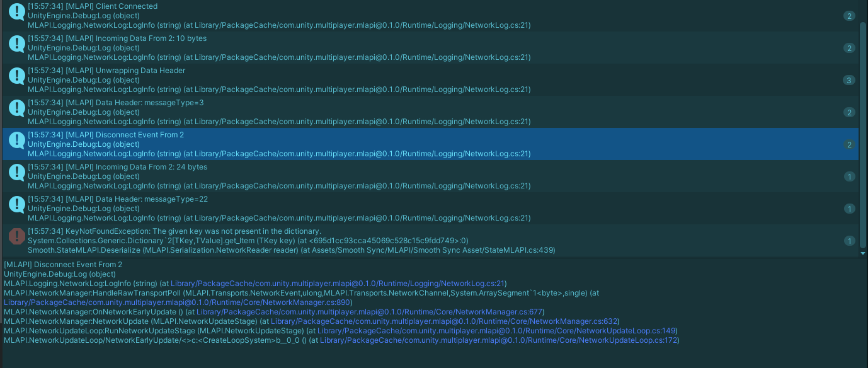
Task: Click the warning icon on the Client Connected entry
Action: 16,11
